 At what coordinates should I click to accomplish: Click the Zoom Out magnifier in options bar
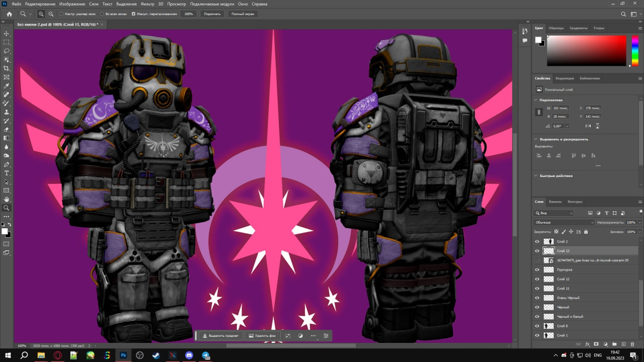pos(51,14)
